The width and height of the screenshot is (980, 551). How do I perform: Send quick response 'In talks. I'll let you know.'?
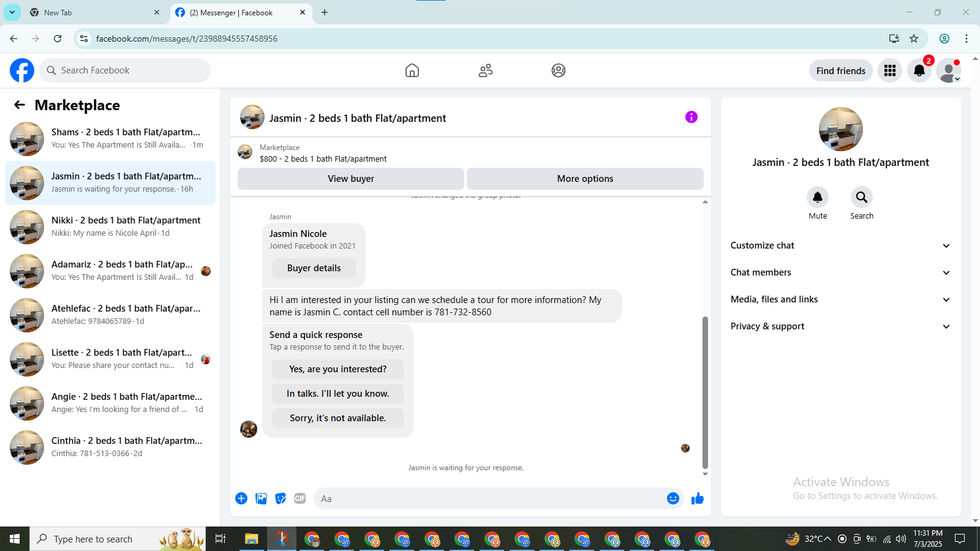coord(337,394)
